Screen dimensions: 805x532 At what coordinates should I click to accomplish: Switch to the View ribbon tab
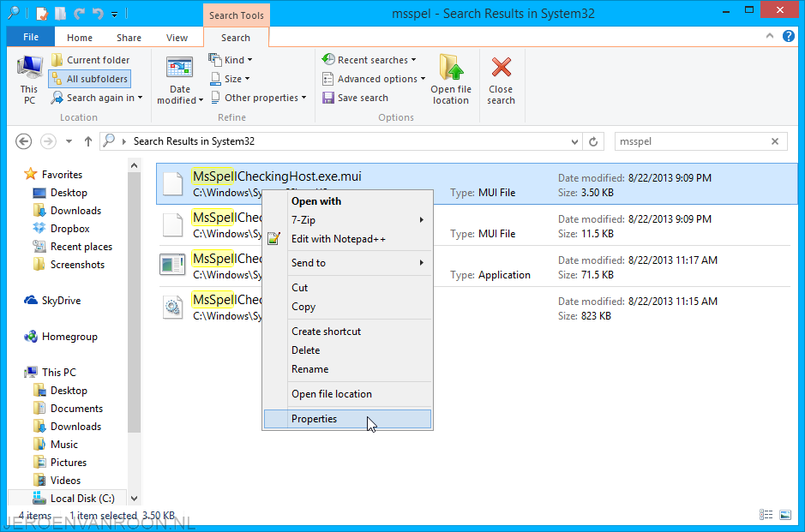[x=177, y=38]
